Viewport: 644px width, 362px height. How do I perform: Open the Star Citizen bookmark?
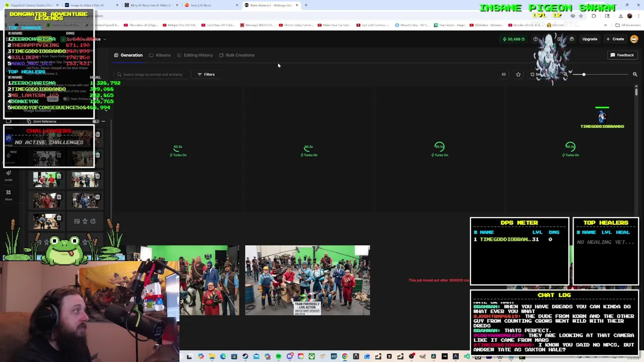pos(449,25)
